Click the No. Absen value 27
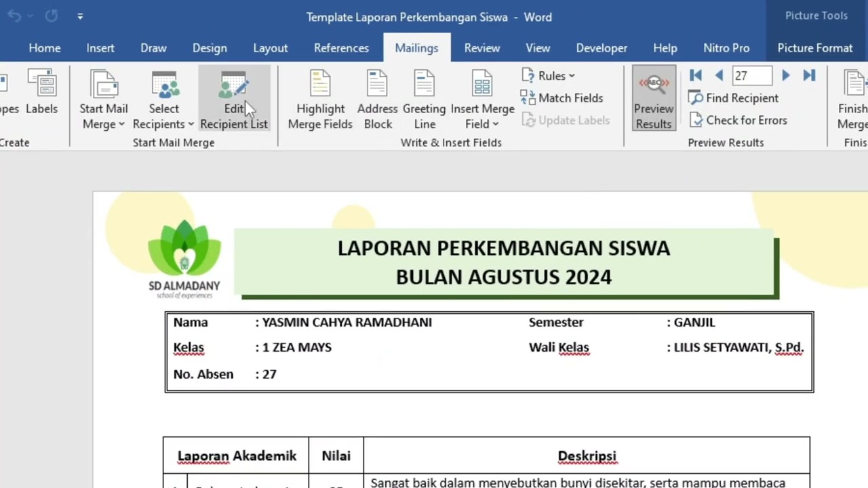This screenshot has width=868, height=488. tap(269, 374)
